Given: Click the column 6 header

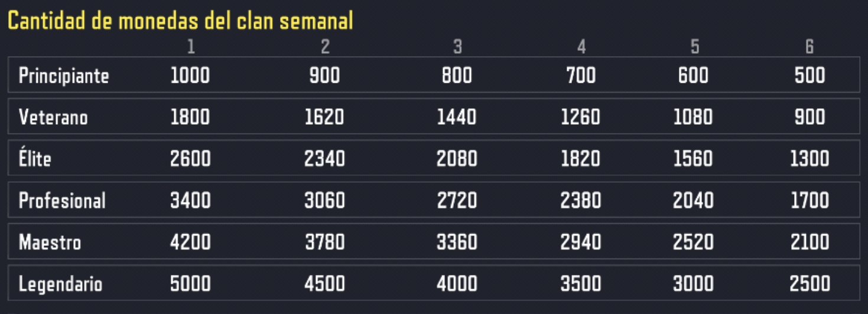Looking at the screenshot, I should coord(810,47).
